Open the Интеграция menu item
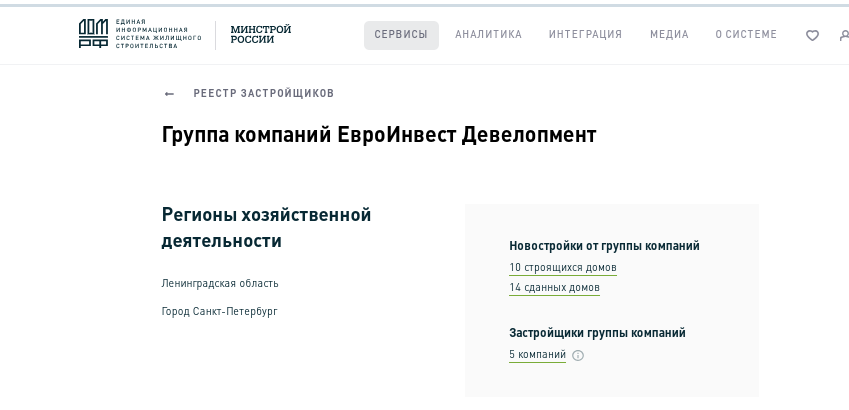Viewport: 849px width, 410px height. click(585, 35)
